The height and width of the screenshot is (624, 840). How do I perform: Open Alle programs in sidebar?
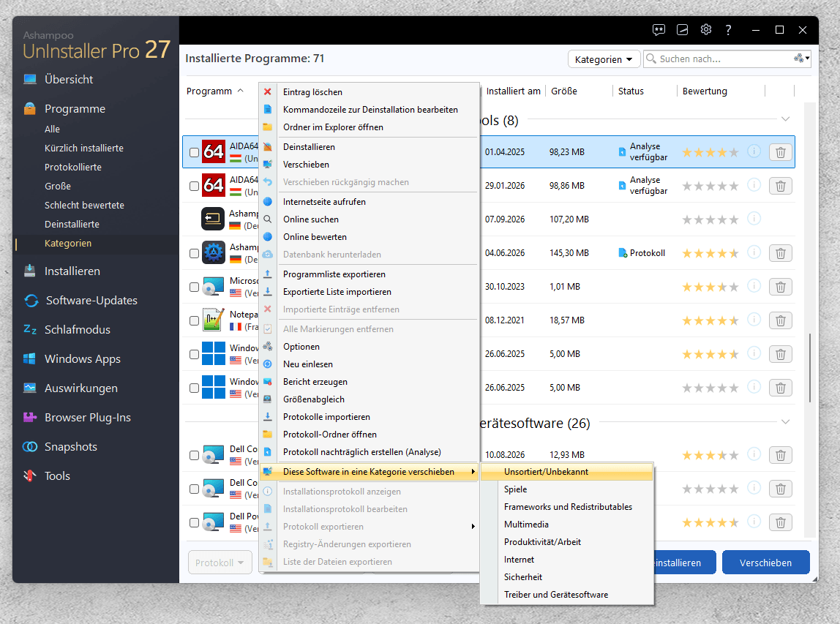point(52,129)
